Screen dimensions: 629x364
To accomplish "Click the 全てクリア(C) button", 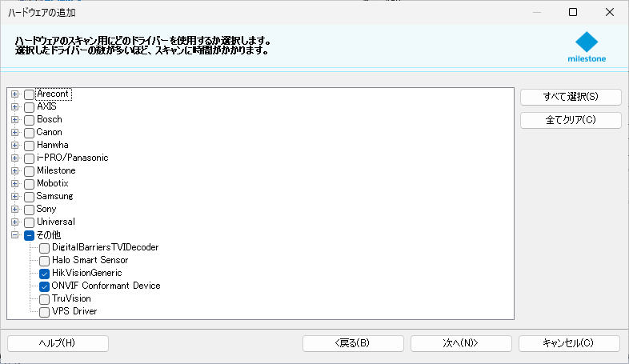I will pos(571,120).
